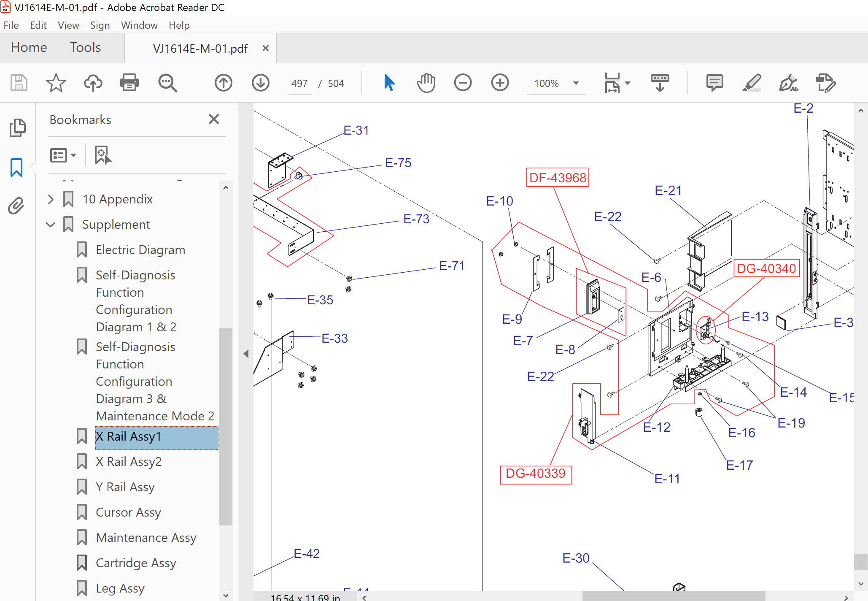This screenshot has height=601, width=868.
Task: Collapse the Supplement bookmark
Action: click(x=51, y=225)
